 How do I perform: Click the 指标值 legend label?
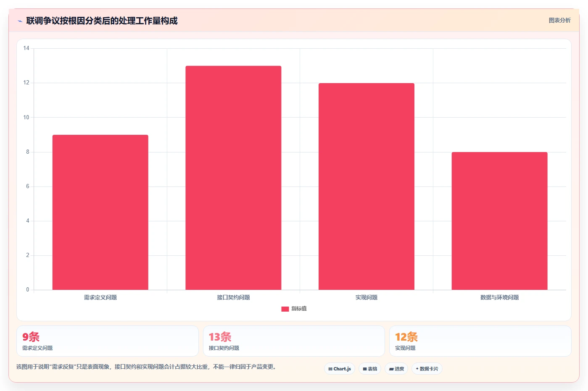pos(299,309)
